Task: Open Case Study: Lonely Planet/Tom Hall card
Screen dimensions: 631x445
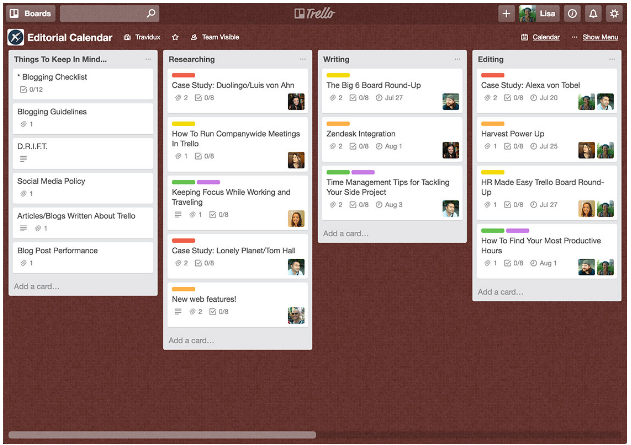Action: point(237,256)
